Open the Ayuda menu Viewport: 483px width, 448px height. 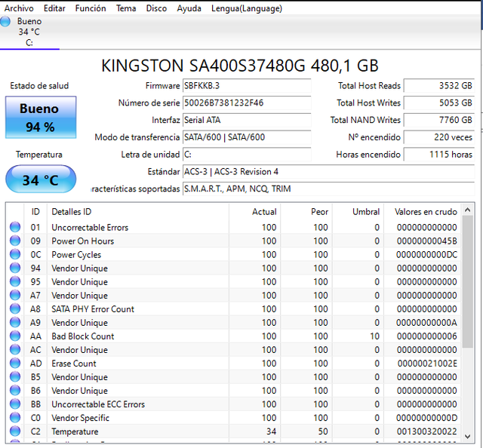tap(189, 8)
